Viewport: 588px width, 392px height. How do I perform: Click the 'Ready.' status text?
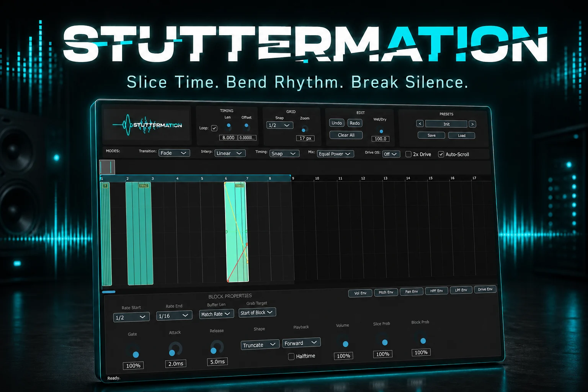(114, 378)
